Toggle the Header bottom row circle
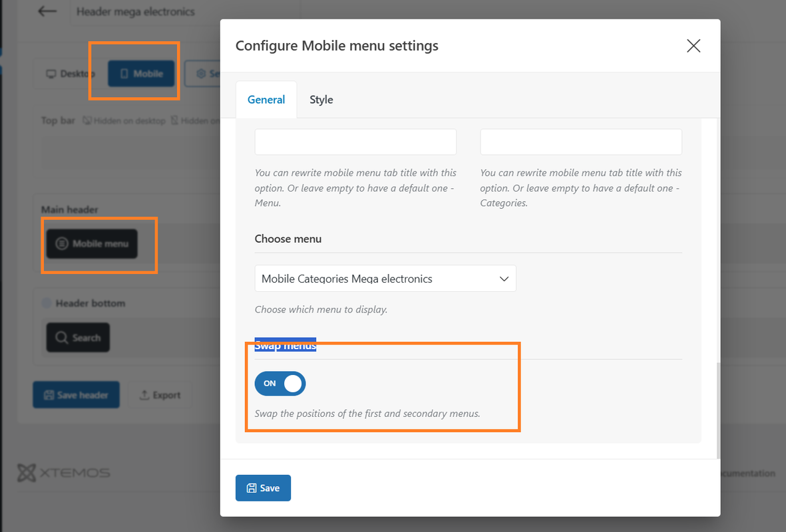Screen dimensions: 786x532 [47, 303]
